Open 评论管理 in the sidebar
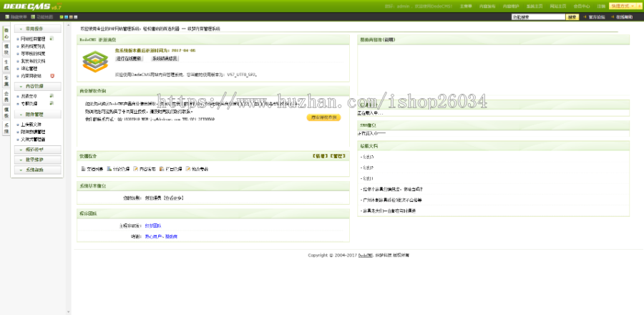Viewport: 644px width, 315px height. pos(29,69)
